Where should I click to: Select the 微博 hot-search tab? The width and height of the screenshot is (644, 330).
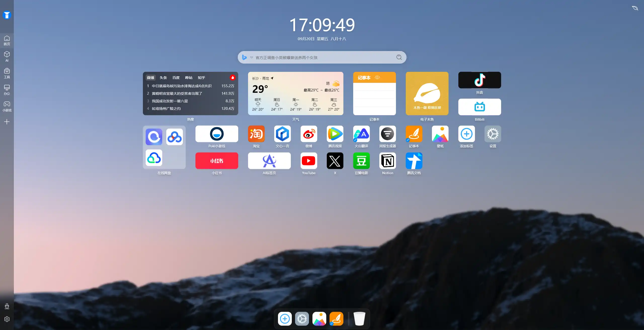pos(150,78)
